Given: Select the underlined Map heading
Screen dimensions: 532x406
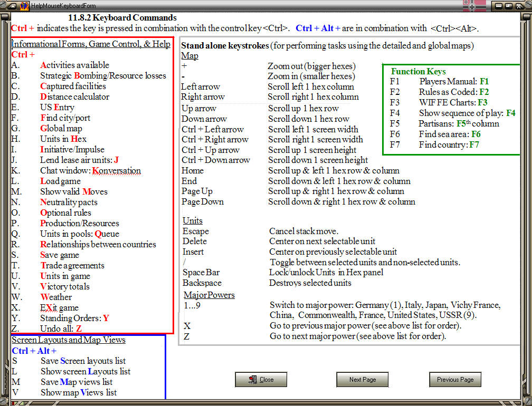Looking at the screenshot, I should click(189, 56).
